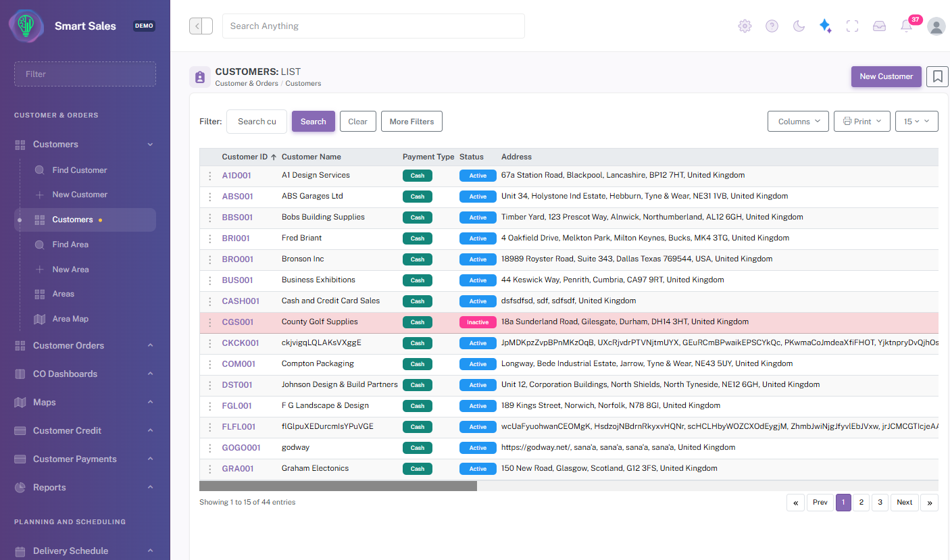The height and width of the screenshot is (560, 950).
Task: Expand the Customer Orders sidebar group
Action: point(85,345)
